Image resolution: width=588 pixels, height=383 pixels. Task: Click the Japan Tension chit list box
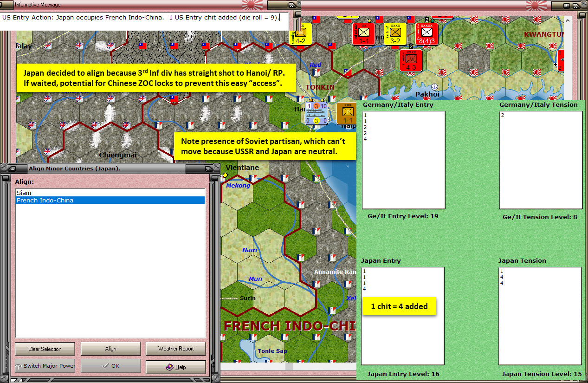(x=540, y=316)
